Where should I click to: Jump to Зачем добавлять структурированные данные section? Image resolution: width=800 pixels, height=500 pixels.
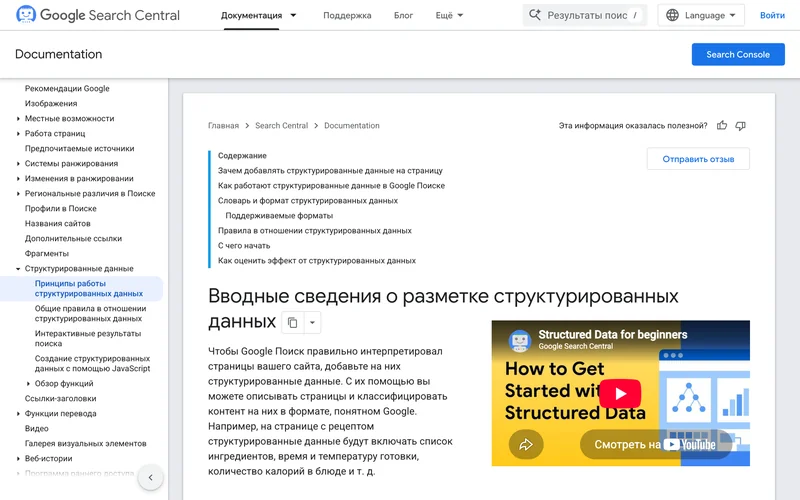coord(330,171)
